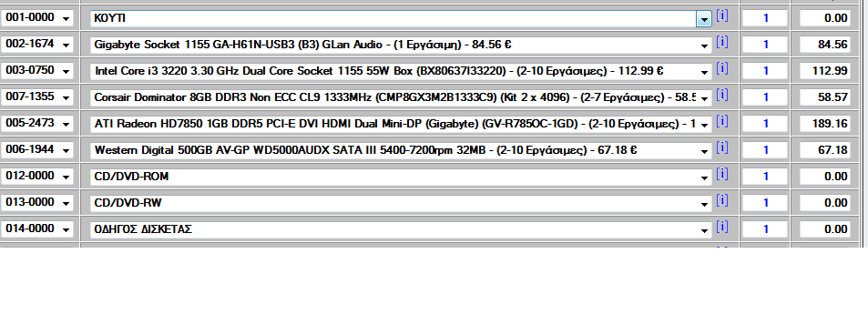The image size is (868, 335).
Task: Open the Corsair Dominator 8GB DDR3 product dropdown
Action: (x=704, y=98)
